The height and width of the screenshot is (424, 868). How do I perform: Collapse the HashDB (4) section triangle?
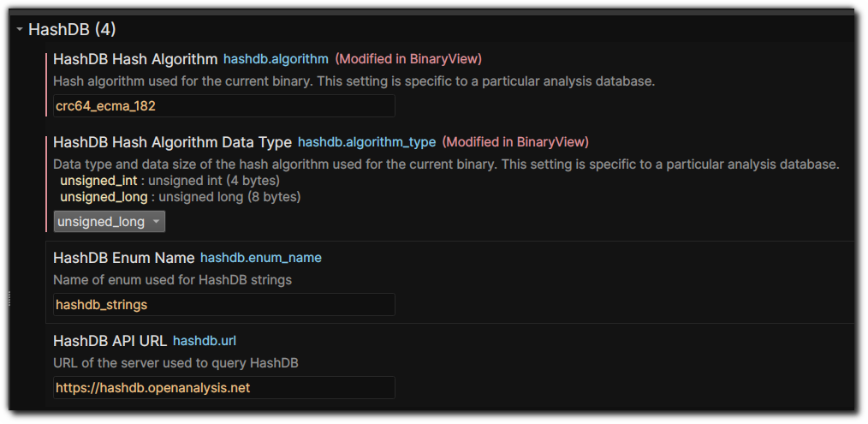(x=20, y=30)
